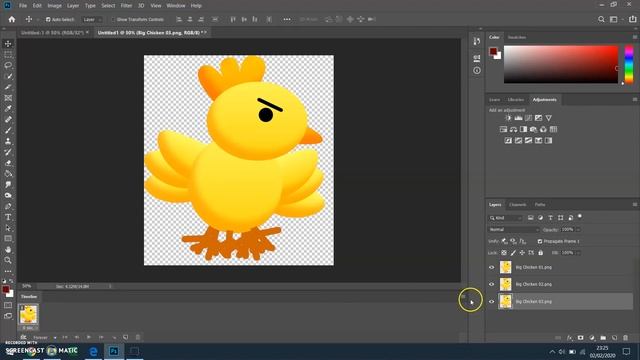This screenshot has height=360, width=640.
Task: Open the Layers panel menu
Action: tap(635, 204)
